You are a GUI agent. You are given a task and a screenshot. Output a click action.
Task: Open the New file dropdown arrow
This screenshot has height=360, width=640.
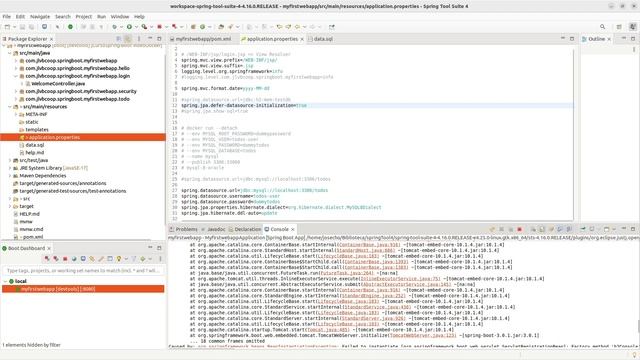14,27
